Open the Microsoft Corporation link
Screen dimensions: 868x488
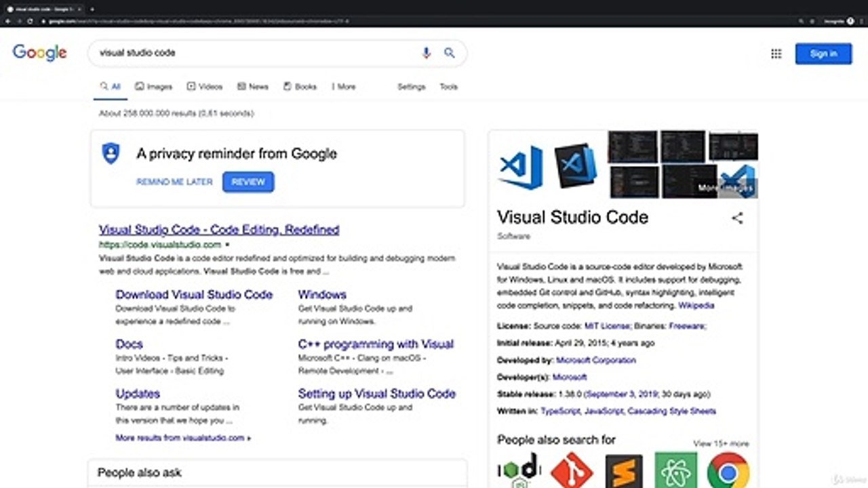(x=596, y=361)
